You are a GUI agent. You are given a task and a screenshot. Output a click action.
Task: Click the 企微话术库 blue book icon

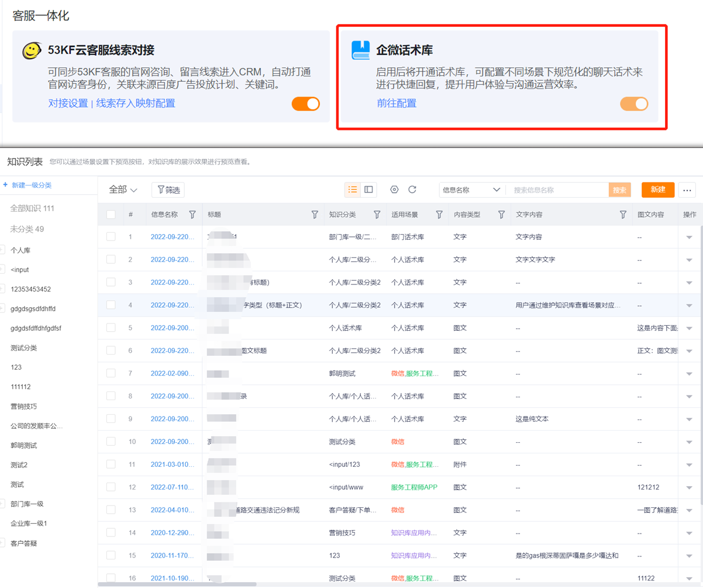361,50
